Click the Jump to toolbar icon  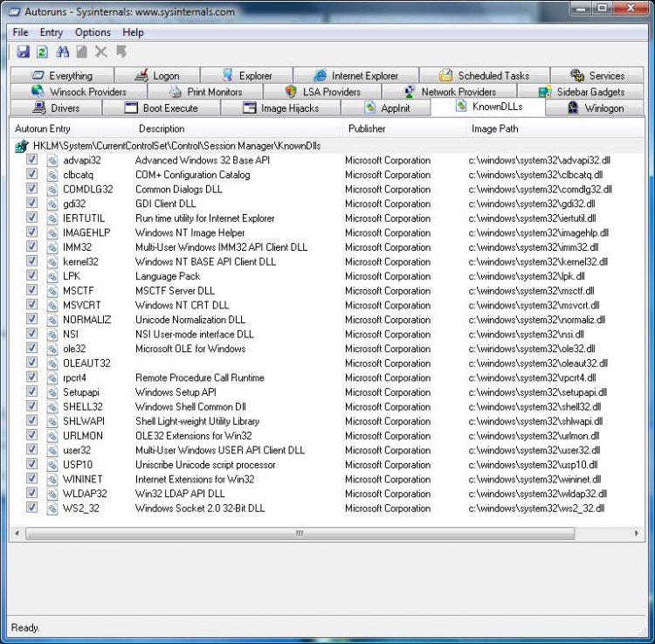121,52
